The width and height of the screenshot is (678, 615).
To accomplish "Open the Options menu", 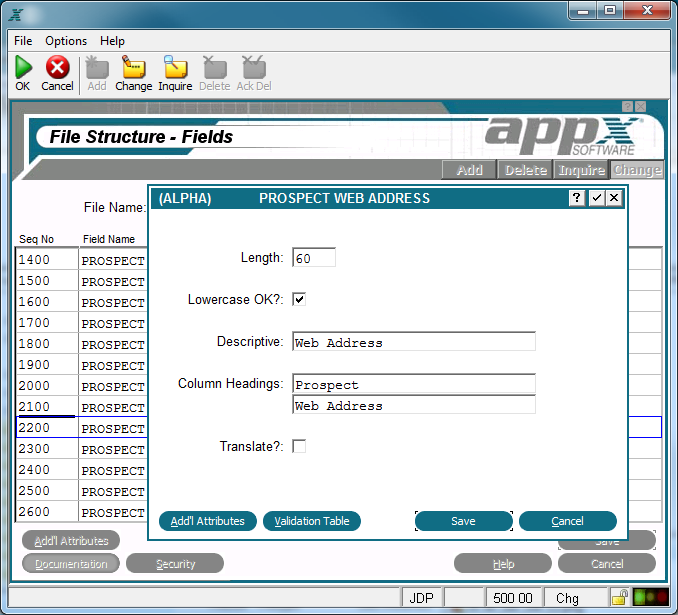I will [x=66, y=41].
